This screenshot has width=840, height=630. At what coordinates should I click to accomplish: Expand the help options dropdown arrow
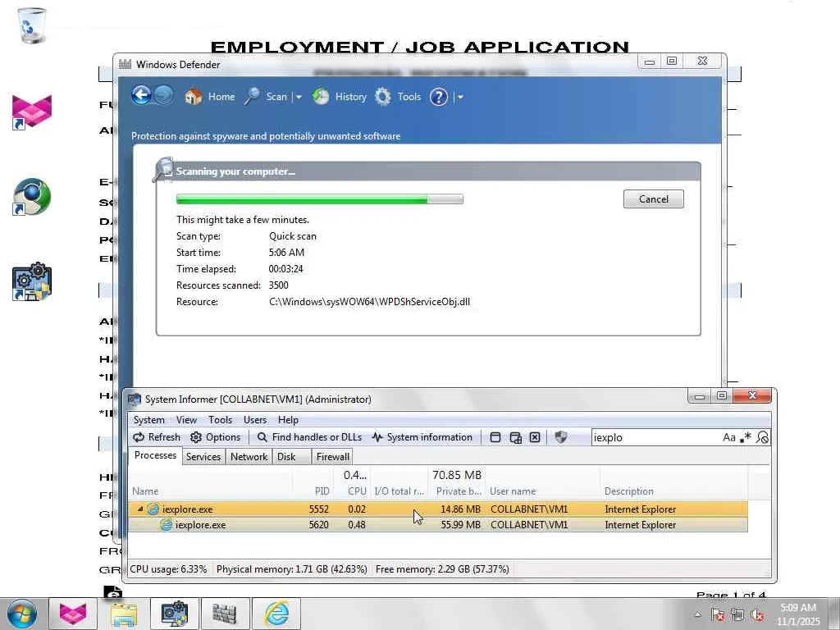coord(460,98)
